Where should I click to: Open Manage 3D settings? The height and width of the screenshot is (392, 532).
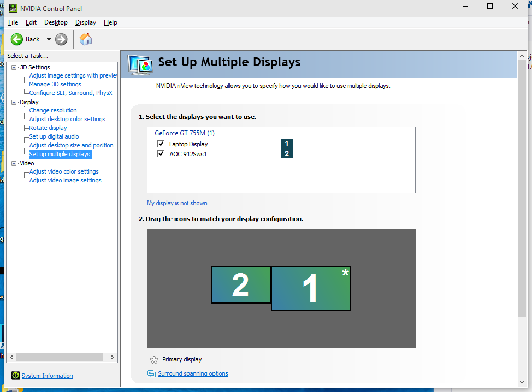(x=55, y=84)
